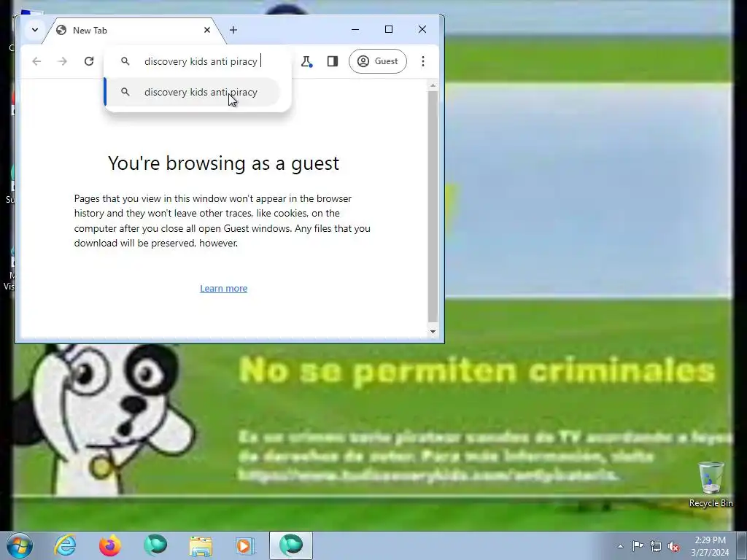The width and height of the screenshot is (747, 560).
Task: Toggle the side panel icon
Action: [333, 61]
